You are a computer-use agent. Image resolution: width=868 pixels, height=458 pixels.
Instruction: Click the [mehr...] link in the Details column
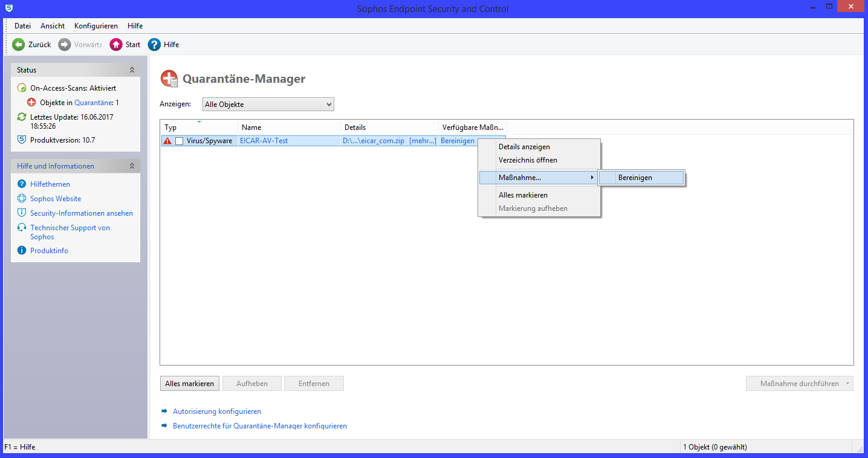click(x=423, y=141)
